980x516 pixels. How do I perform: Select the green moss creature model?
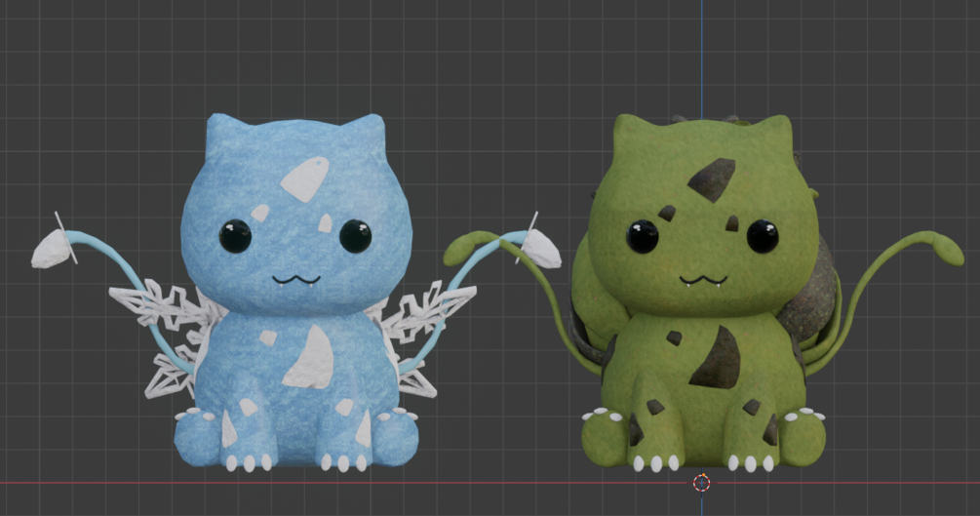(x=703, y=294)
